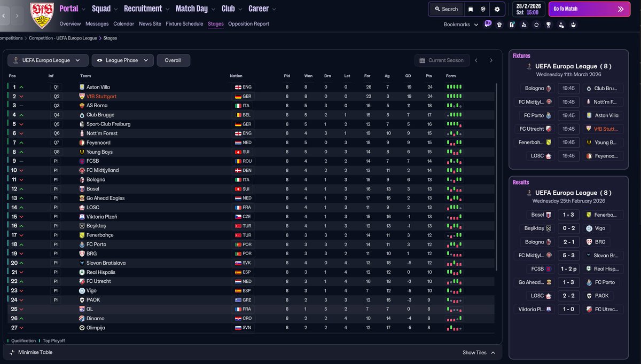Click Minimise Table button
Screen dimensions: 641x364
(31, 352)
